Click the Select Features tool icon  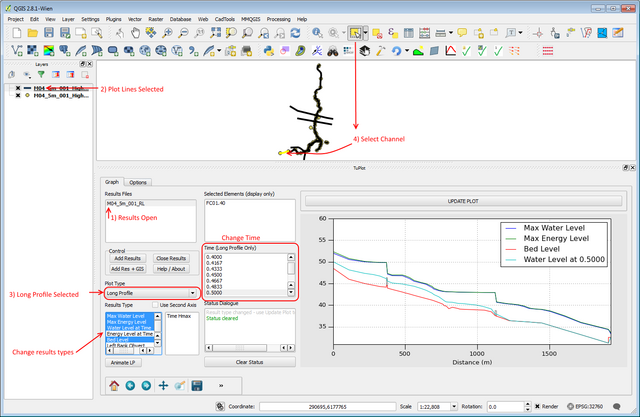tap(356, 33)
